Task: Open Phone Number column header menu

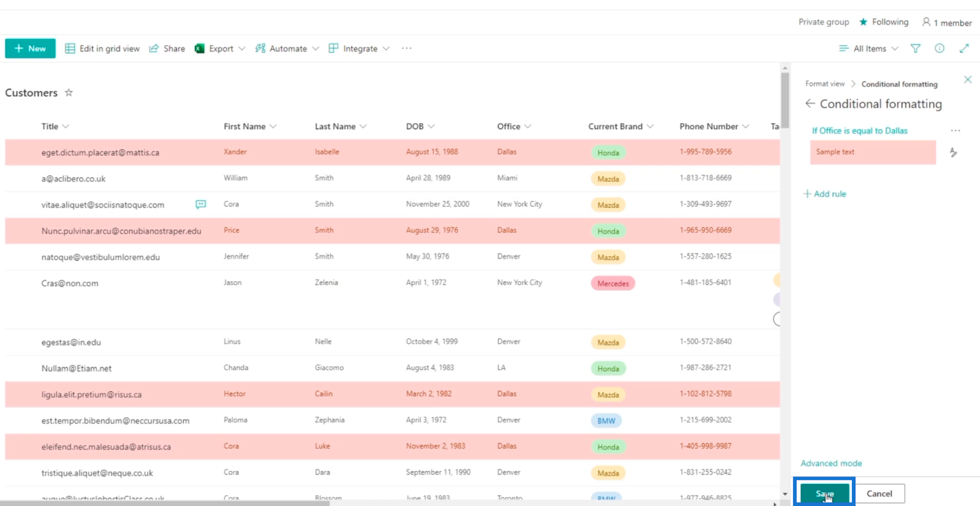Action: (x=714, y=126)
